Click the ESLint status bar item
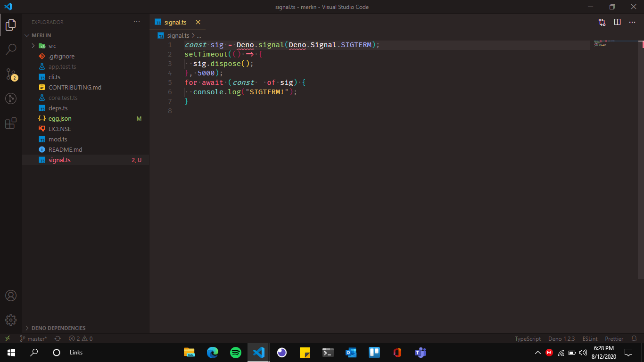 click(x=590, y=338)
